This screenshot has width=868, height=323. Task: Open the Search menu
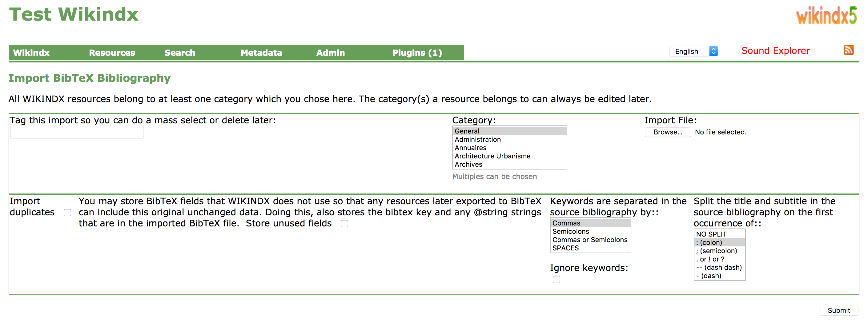(179, 53)
